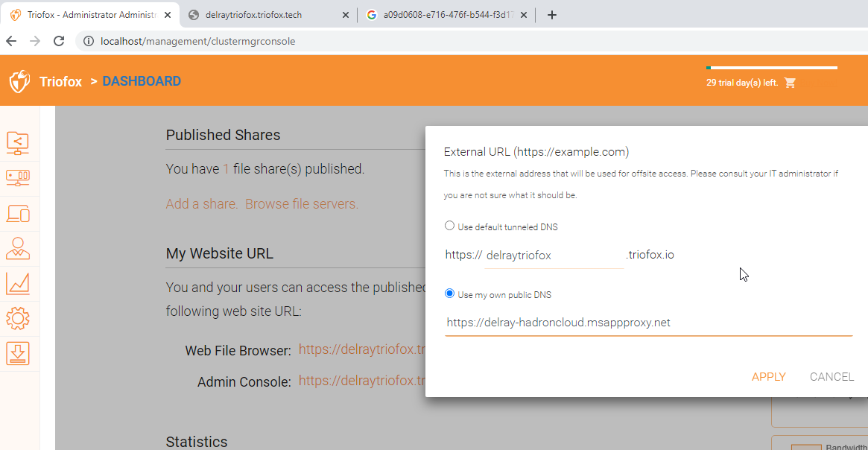Click CANCEL in External URL dialog
The width and height of the screenshot is (868, 450).
click(832, 377)
